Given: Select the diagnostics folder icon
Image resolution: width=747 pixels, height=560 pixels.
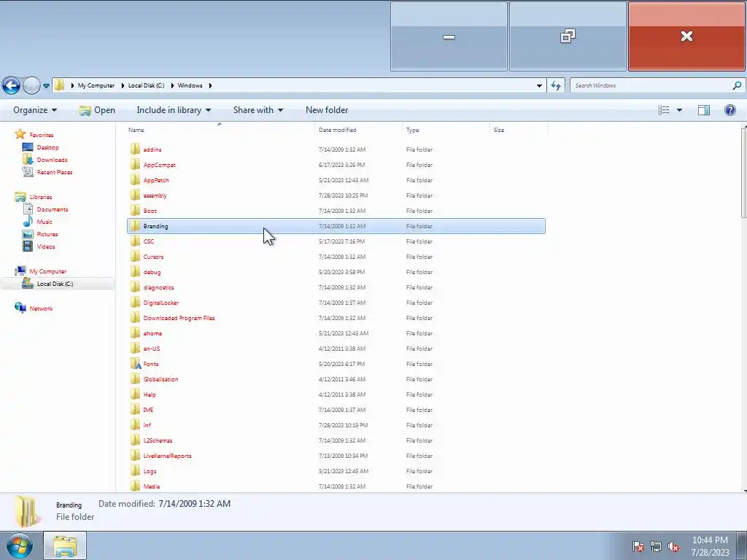Looking at the screenshot, I should pos(135,287).
